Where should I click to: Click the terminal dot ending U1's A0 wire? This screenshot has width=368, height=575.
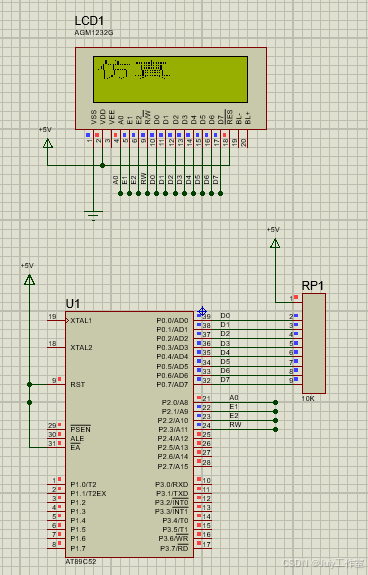point(275,402)
